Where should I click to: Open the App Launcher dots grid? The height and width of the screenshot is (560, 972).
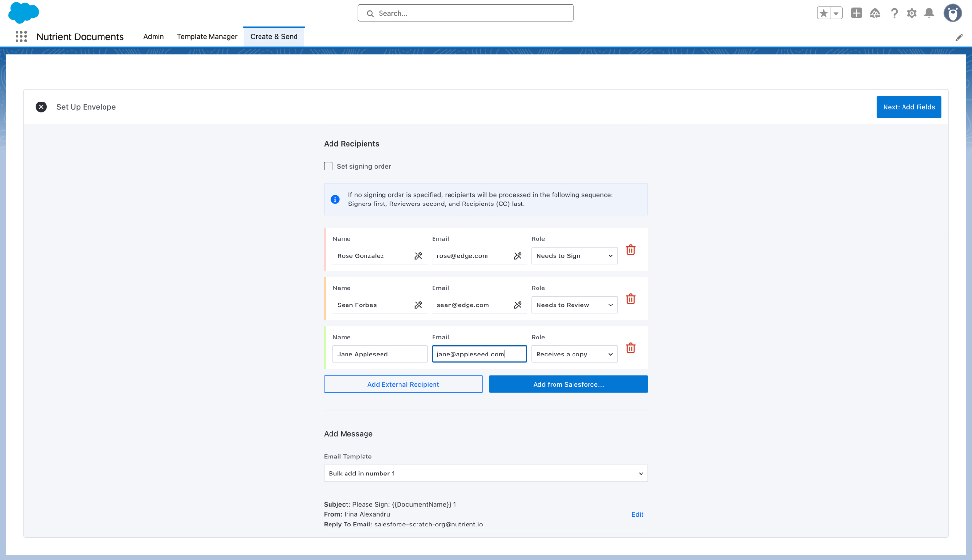coord(21,36)
